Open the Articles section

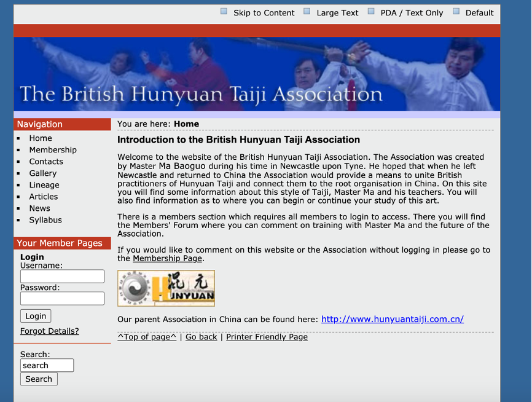pos(44,197)
